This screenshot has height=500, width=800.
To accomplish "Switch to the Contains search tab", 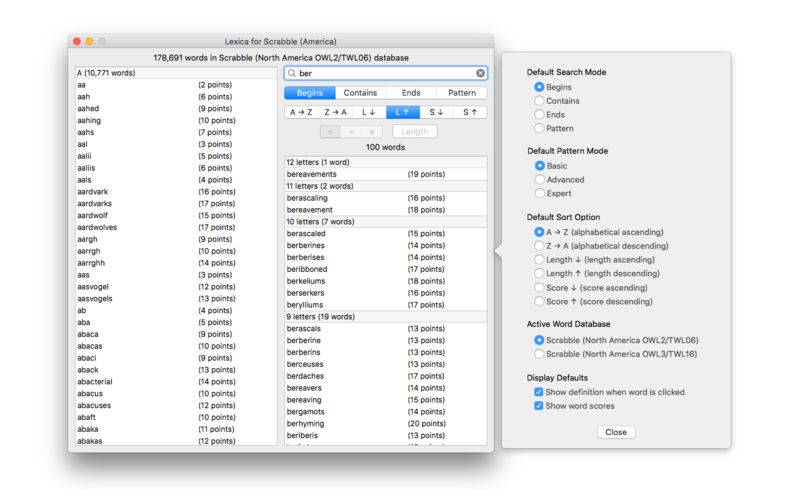I will pos(360,93).
